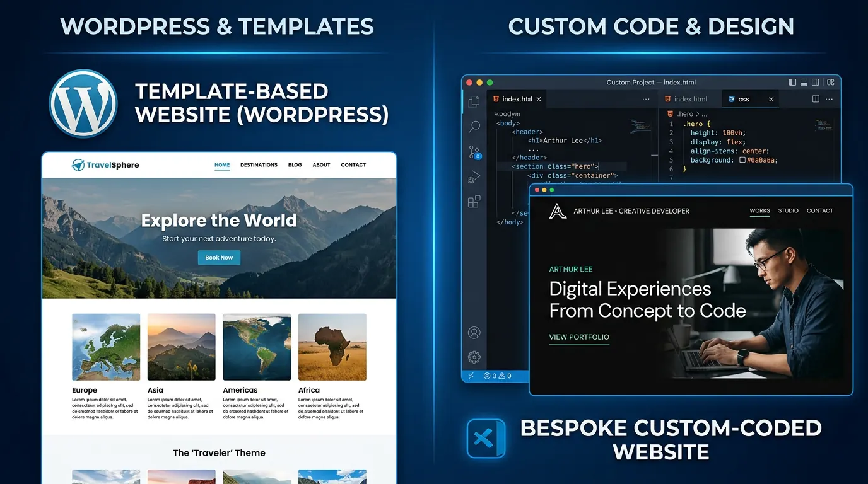This screenshot has height=484, width=868.
Task: Click the Arthur Lee 'A' logo
Action: pos(558,211)
